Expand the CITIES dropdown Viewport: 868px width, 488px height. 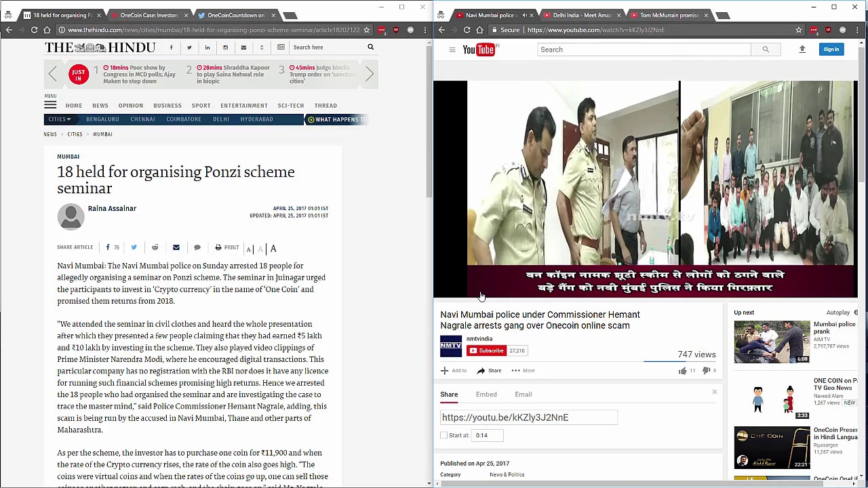[x=59, y=119]
